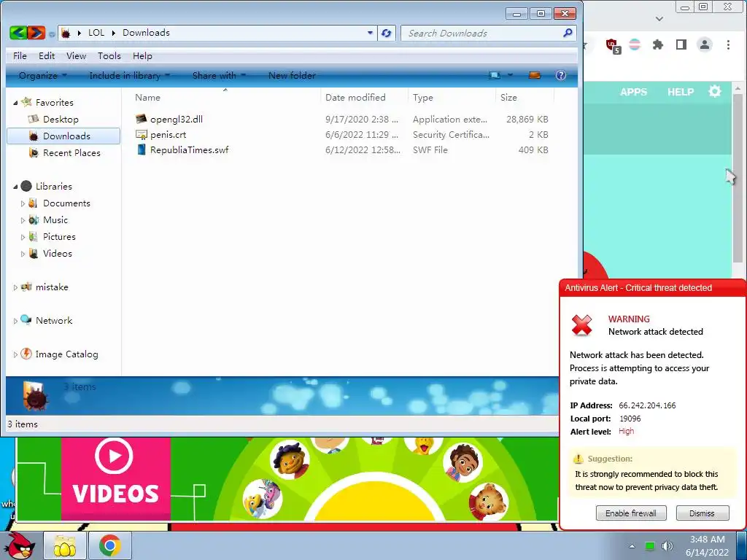Open the View menu

pyautogui.click(x=76, y=55)
